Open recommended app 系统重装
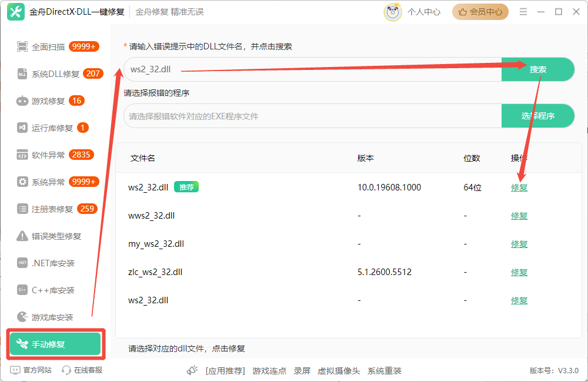This screenshot has width=588, height=382. coord(385,371)
